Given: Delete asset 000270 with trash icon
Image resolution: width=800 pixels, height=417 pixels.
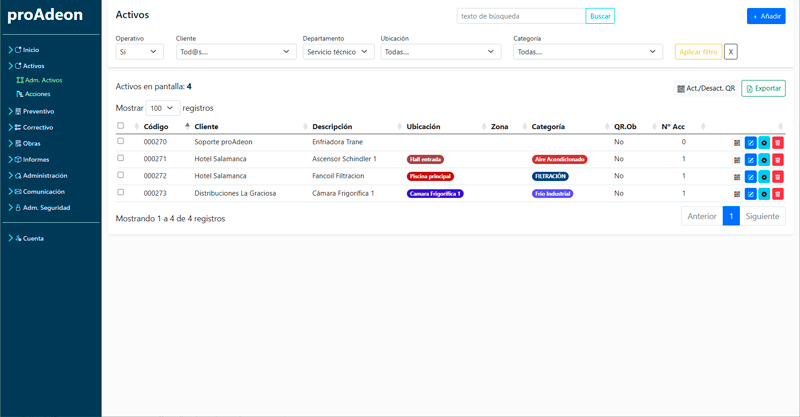Looking at the screenshot, I should pos(778,143).
